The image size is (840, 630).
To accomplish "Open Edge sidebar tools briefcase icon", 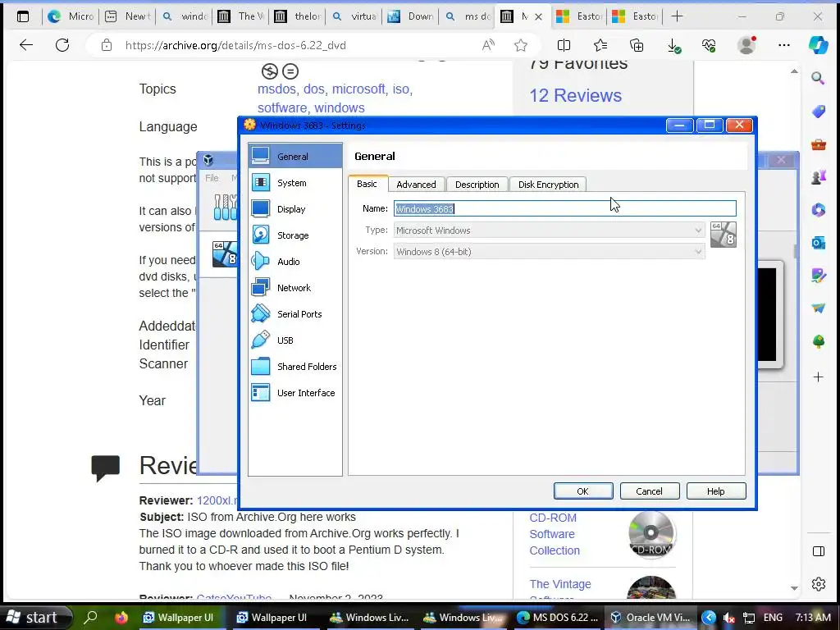I will 818,144.
